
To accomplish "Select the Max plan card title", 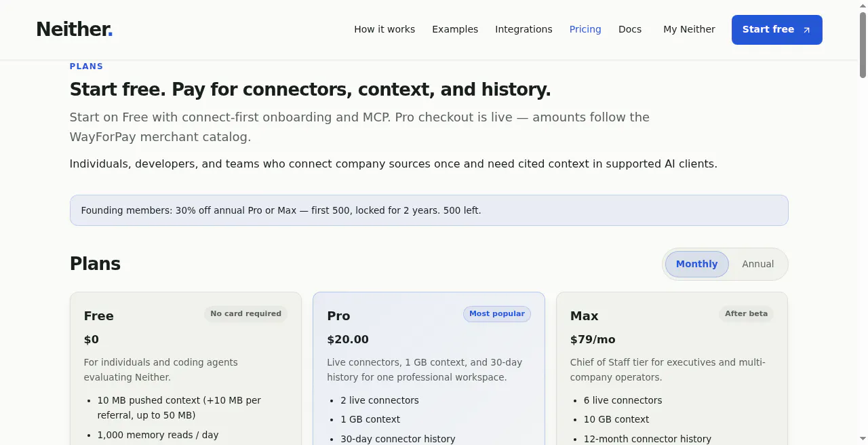I will [585, 316].
